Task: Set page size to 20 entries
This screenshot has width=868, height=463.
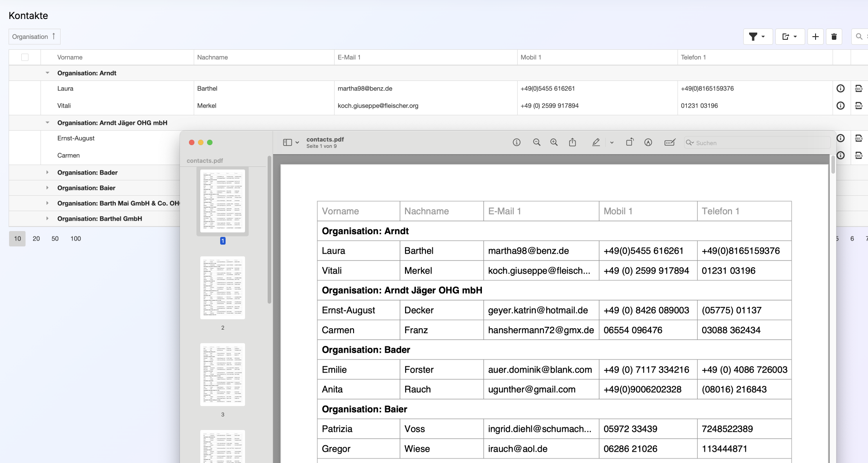Action: (36, 239)
